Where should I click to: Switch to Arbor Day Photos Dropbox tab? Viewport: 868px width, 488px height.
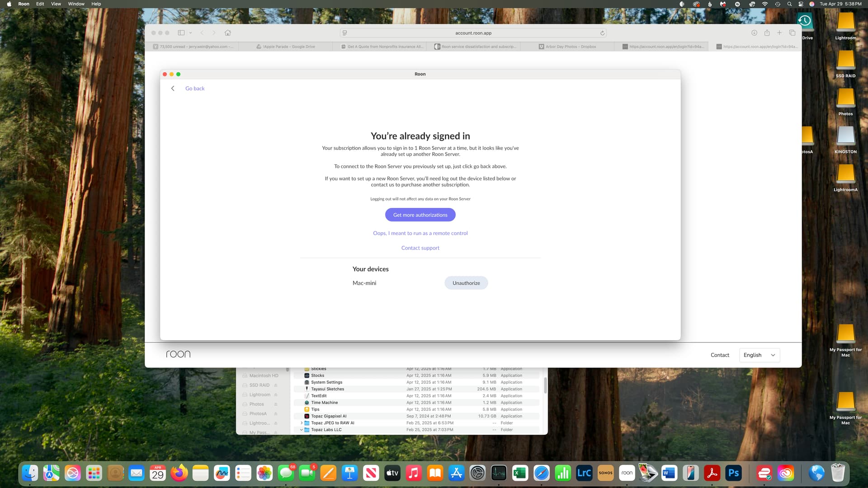tap(571, 47)
